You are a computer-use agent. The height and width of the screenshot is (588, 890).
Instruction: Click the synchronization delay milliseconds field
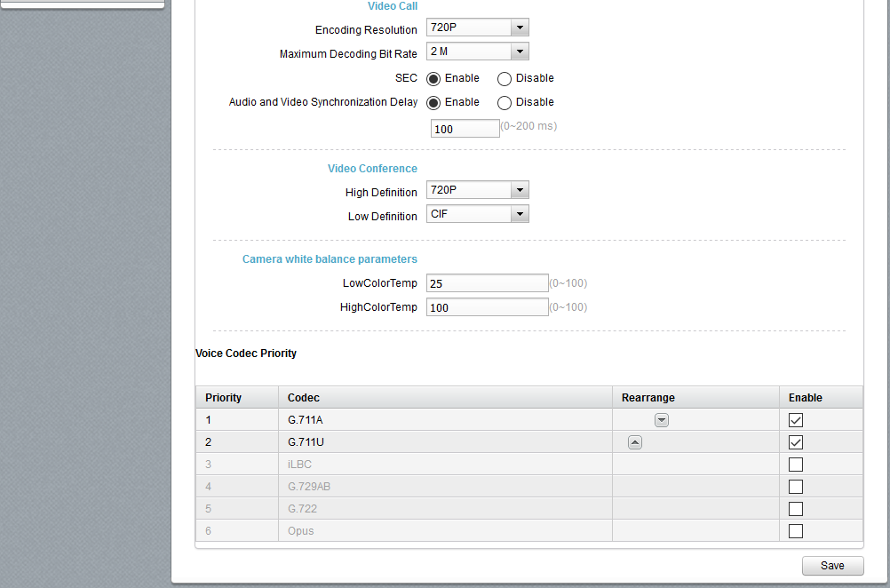tap(465, 129)
